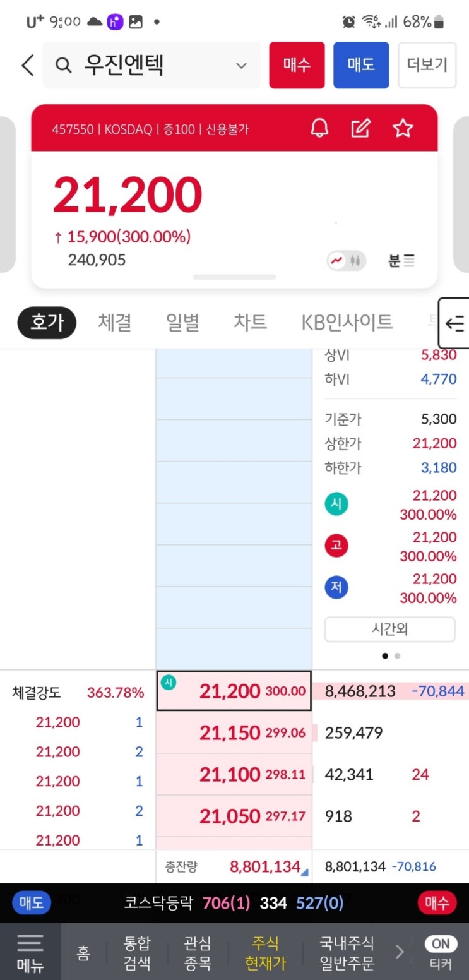Switch to second page indicator dot

(397, 655)
